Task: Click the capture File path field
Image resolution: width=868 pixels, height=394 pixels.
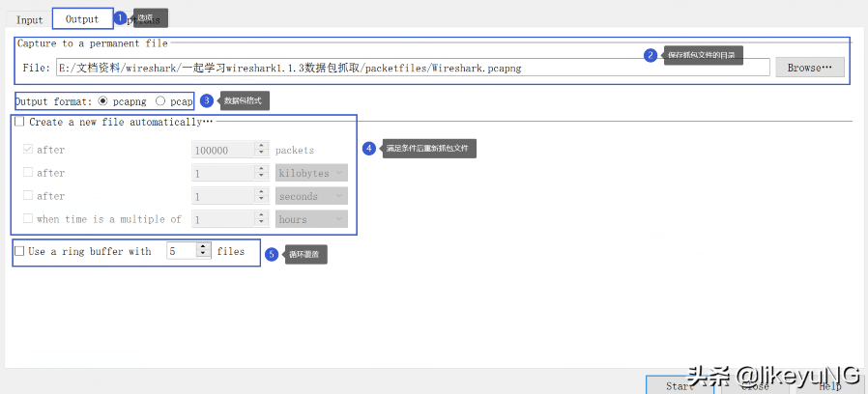Action: [x=413, y=68]
